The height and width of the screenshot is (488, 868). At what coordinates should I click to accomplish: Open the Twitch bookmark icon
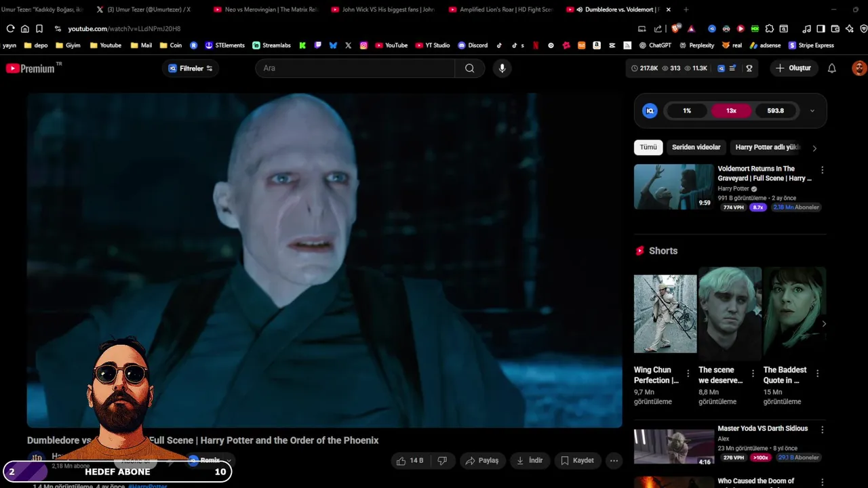(x=318, y=45)
